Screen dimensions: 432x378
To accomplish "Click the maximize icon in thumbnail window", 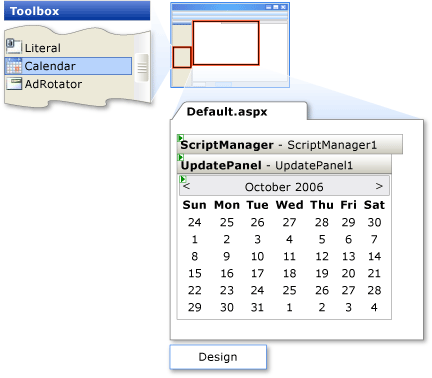I will point(276,7).
